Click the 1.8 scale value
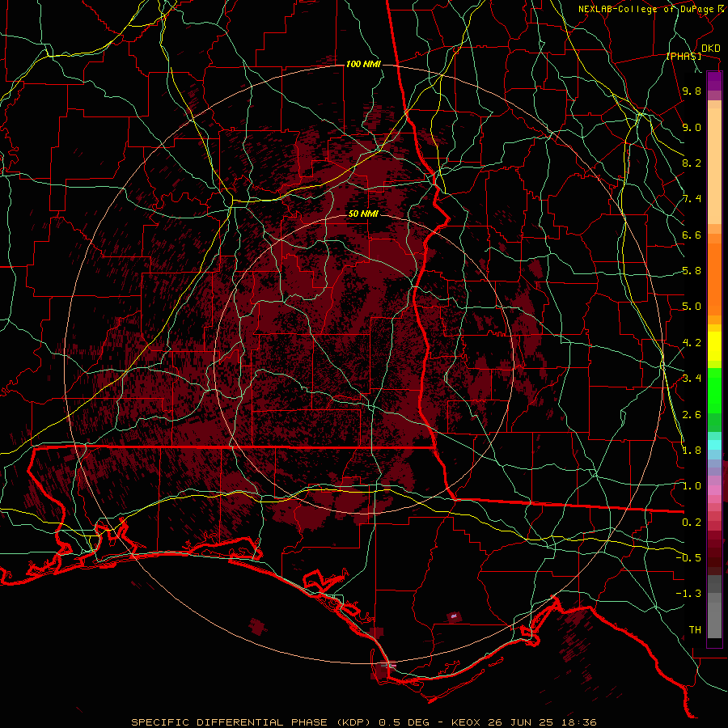The image size is (728, 728). (692, 451)
